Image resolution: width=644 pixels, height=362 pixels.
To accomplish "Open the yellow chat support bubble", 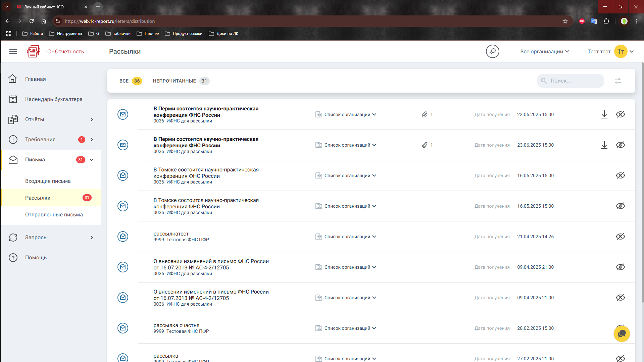I will (622, 334).
